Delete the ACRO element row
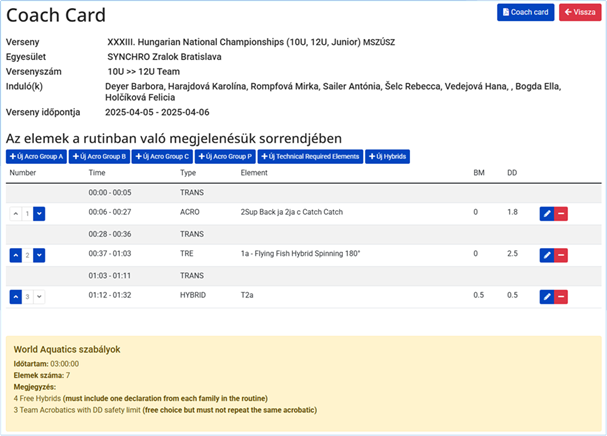607x436 pixels. [561, 214]
